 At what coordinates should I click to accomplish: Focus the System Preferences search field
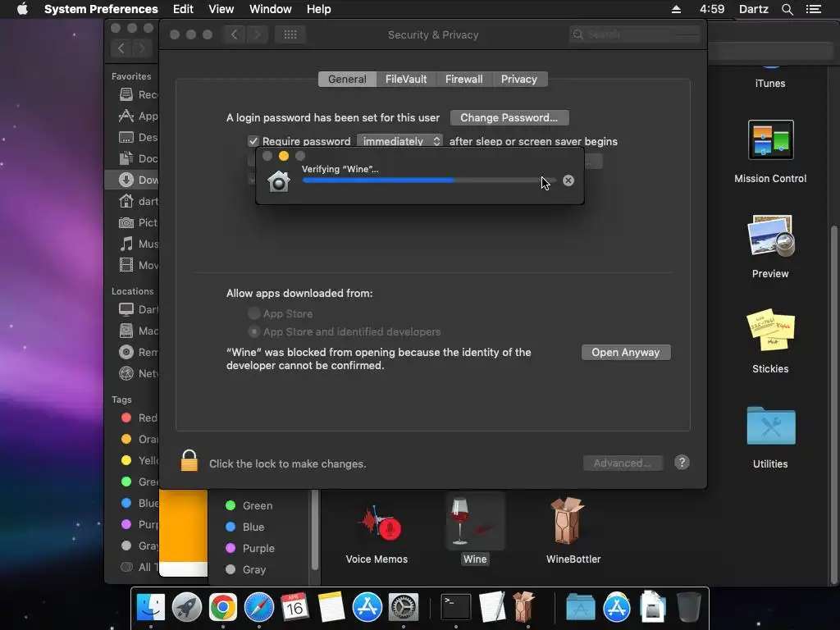click(635, 34)
